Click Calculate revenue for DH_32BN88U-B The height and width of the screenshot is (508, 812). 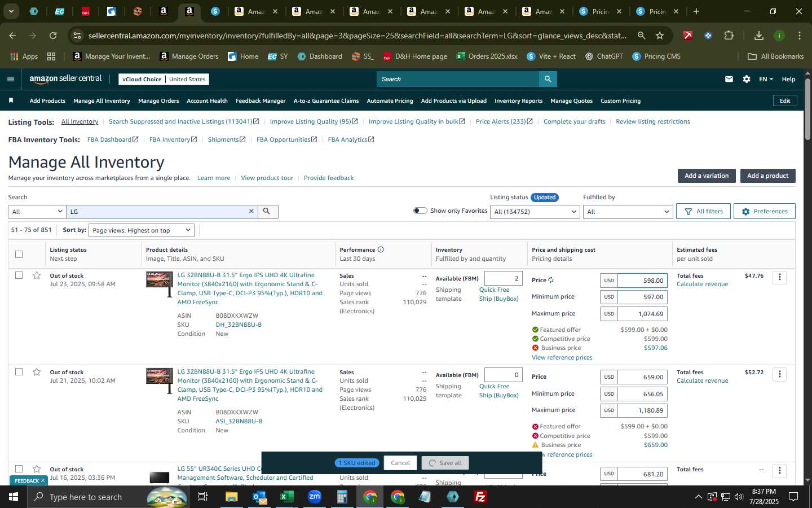coord(702,284)
